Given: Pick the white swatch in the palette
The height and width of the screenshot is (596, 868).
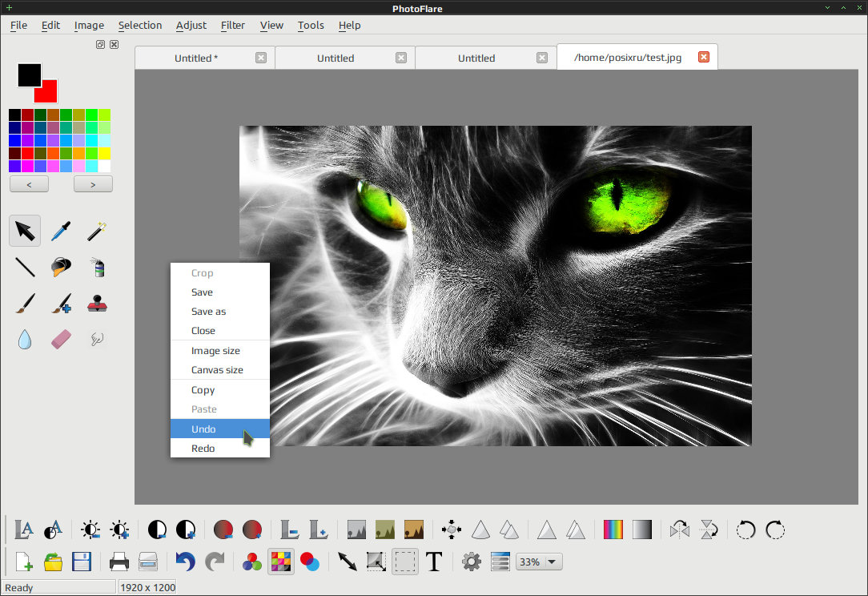Looking at the screenshot, I should pyautogui.click(x=104, y=166).
